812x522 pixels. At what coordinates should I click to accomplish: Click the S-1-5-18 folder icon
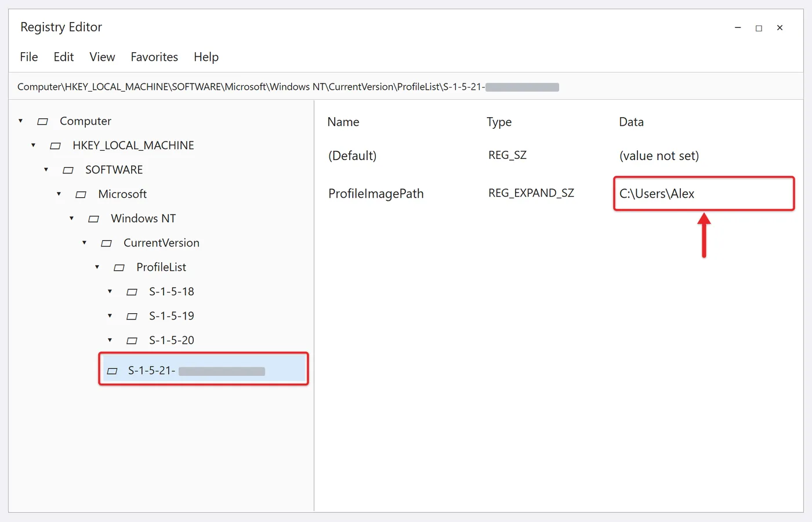pos(132,292)
